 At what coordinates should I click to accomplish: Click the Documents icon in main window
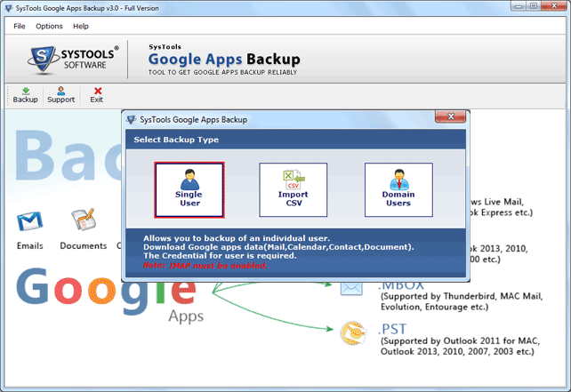pos(84,220)
